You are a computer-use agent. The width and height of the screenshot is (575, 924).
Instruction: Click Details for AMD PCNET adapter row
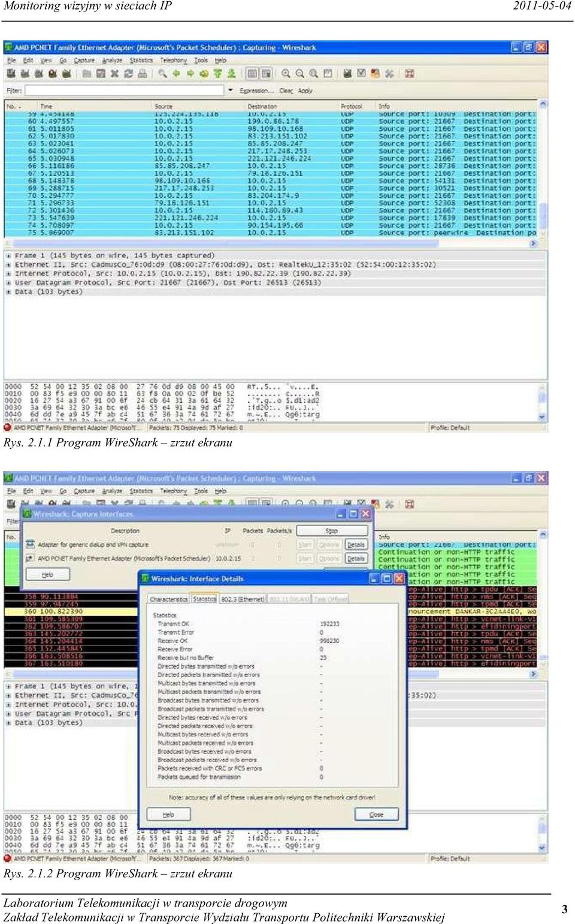pyautogui.click(x=356, y=558)
